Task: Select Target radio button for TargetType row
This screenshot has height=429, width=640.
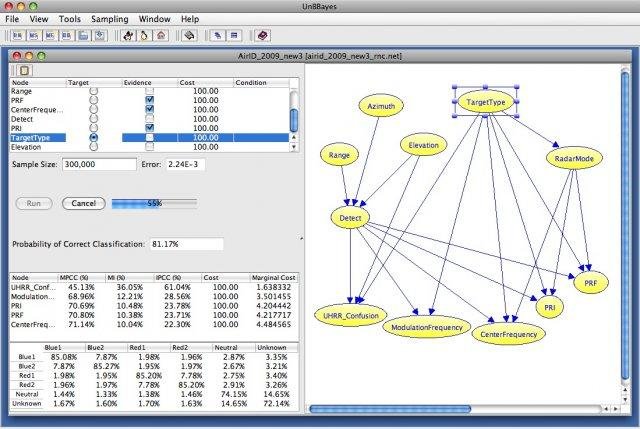Action: point(93,138)
